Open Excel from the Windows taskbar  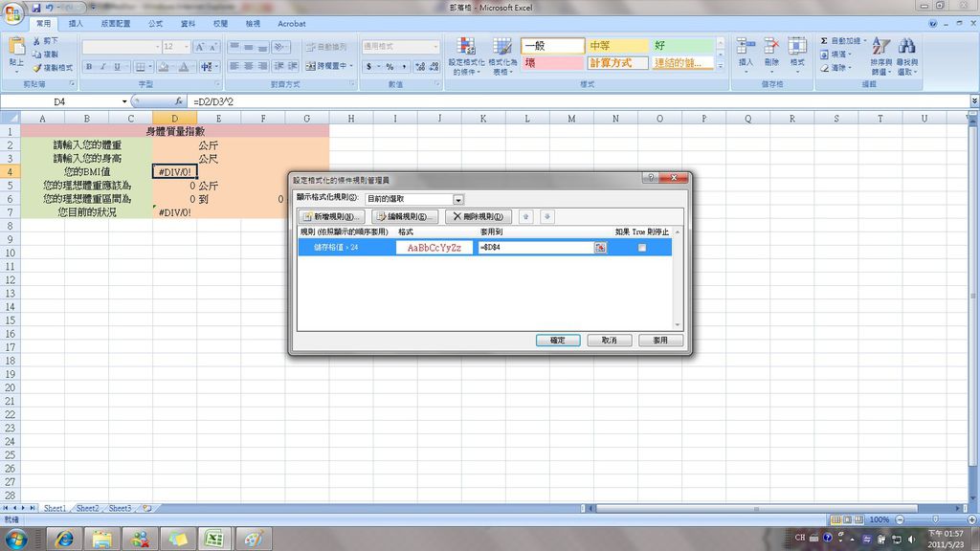[x=214, y=539]
